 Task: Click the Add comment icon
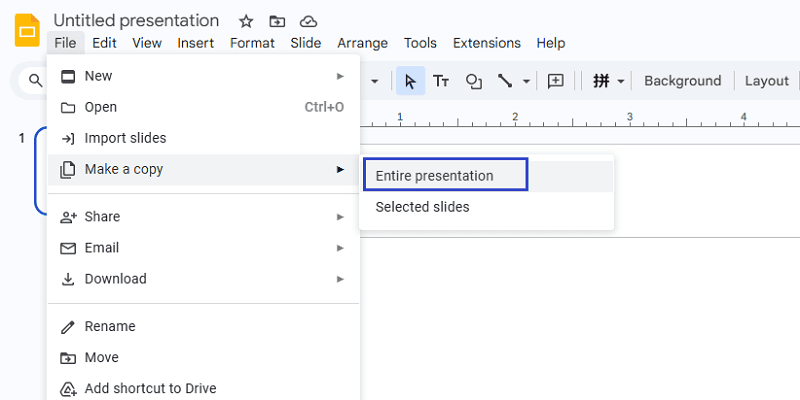click(x=556, y=81)
